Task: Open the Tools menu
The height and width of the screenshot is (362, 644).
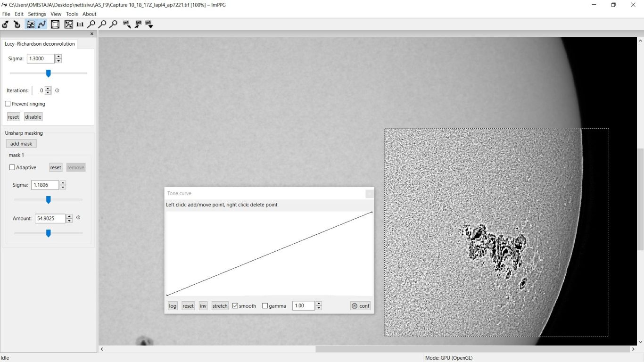Action: click(x=72, y=14)
